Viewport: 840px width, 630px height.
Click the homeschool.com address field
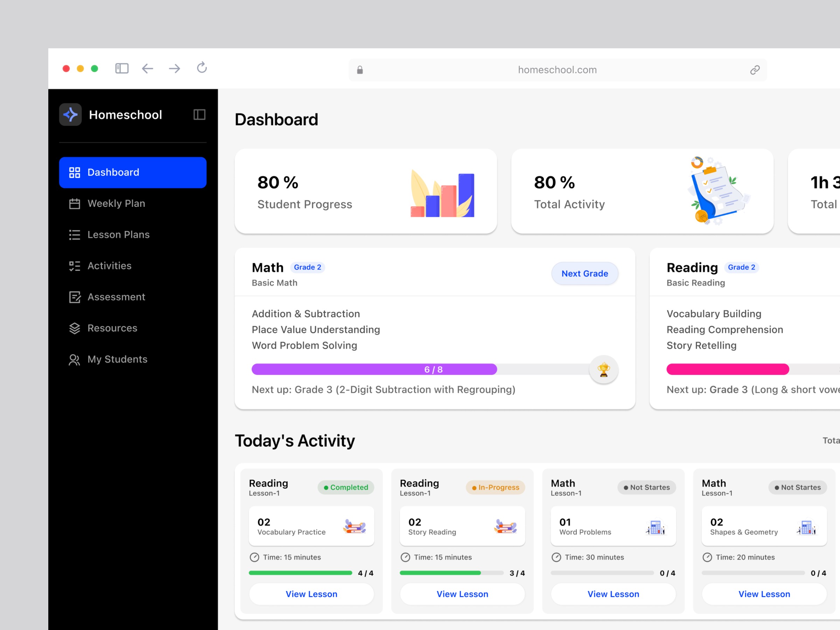[557, 70]
